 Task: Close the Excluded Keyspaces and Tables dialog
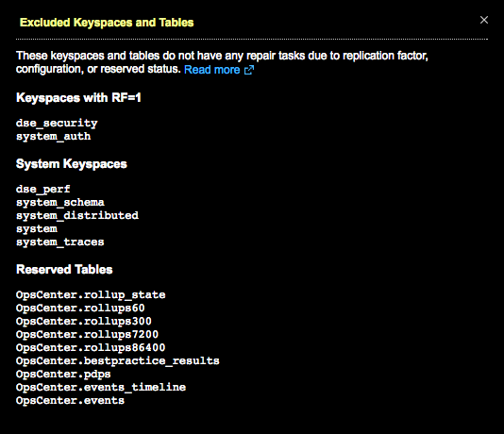484,20
